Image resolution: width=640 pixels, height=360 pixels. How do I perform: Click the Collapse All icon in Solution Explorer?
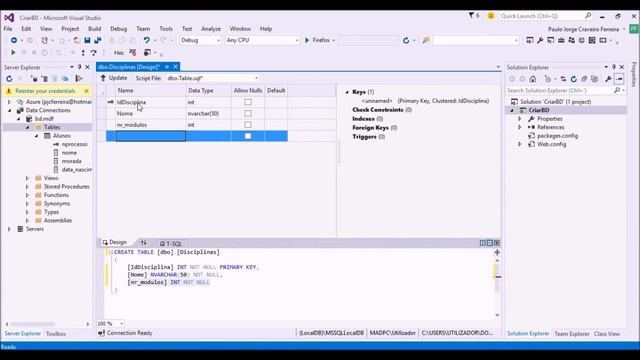(x=584, y=79)
